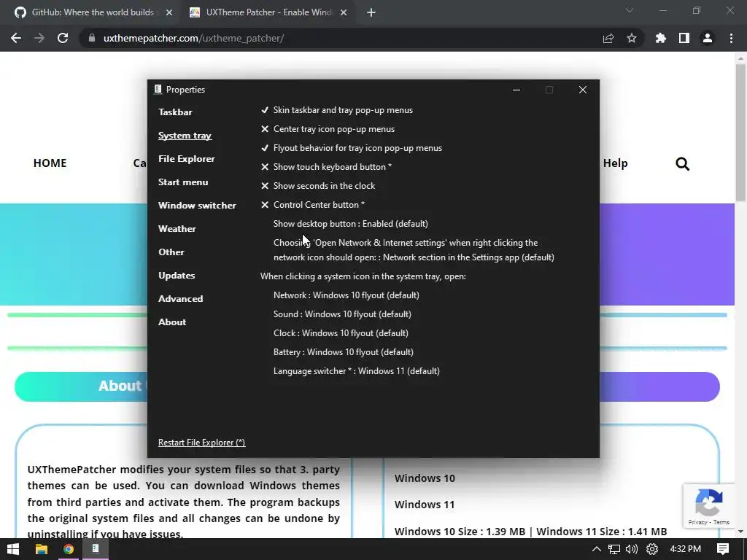Show hidden tray icons chevron

(597, 549)
